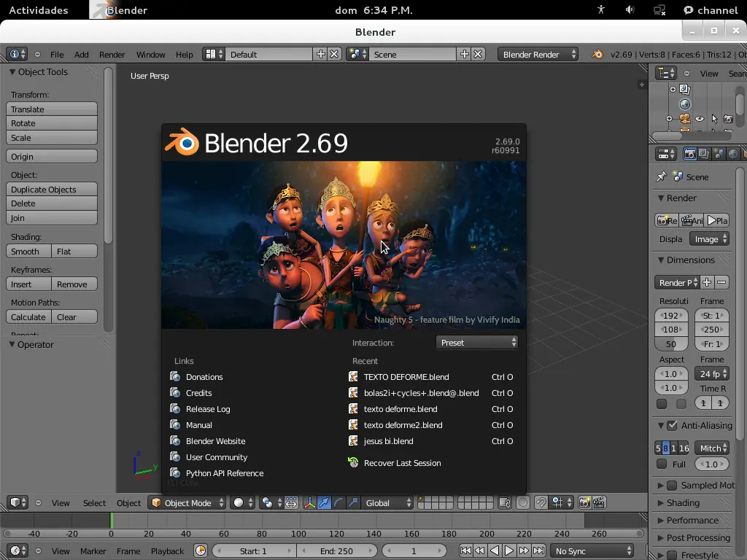Screen dimensions: 747x560
Task: Toggle the camera's selectability arrow in outliner
Action: coord(714,119)
